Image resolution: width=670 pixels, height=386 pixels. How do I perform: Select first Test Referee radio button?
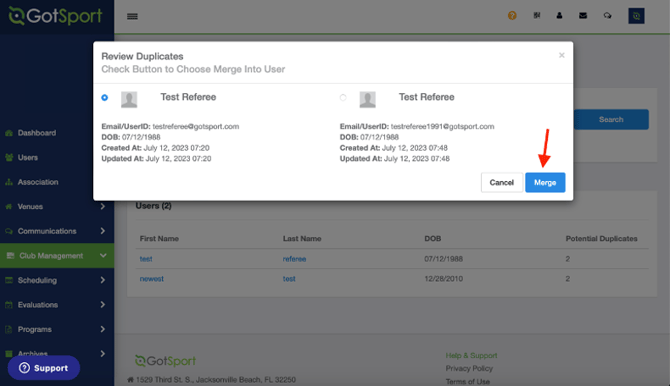tap(105, 97)
